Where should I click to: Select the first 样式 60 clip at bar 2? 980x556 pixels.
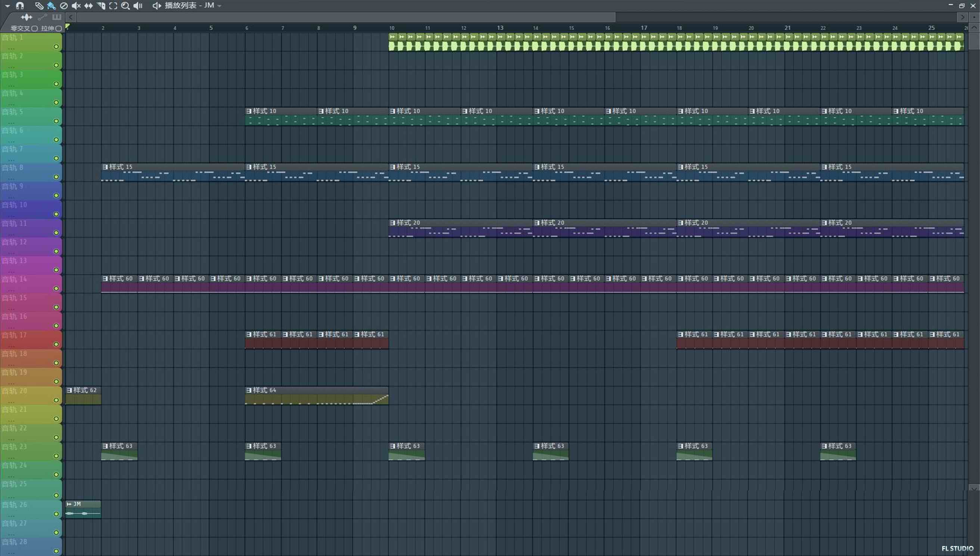click(119, 284)
